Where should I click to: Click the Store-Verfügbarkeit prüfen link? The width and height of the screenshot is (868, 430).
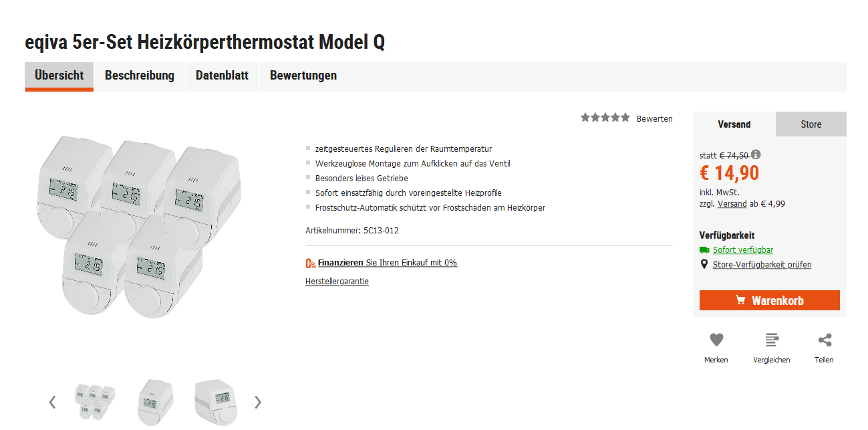click(x=762, y=265)
